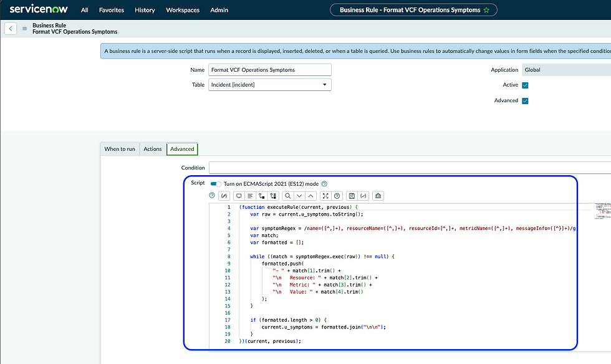This screenshot has width=611, height=364.
Task: Format code with the align-lines icon
Action: tap(250, 196)
